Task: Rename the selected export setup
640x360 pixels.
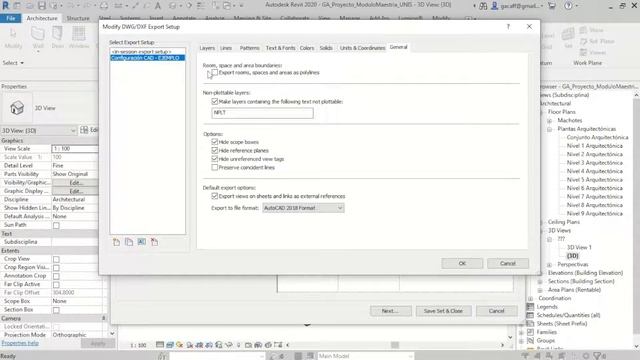Action: 142,242
